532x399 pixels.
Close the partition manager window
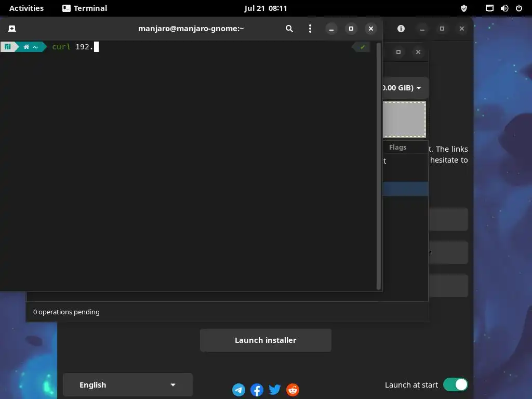tap(418, 52)
